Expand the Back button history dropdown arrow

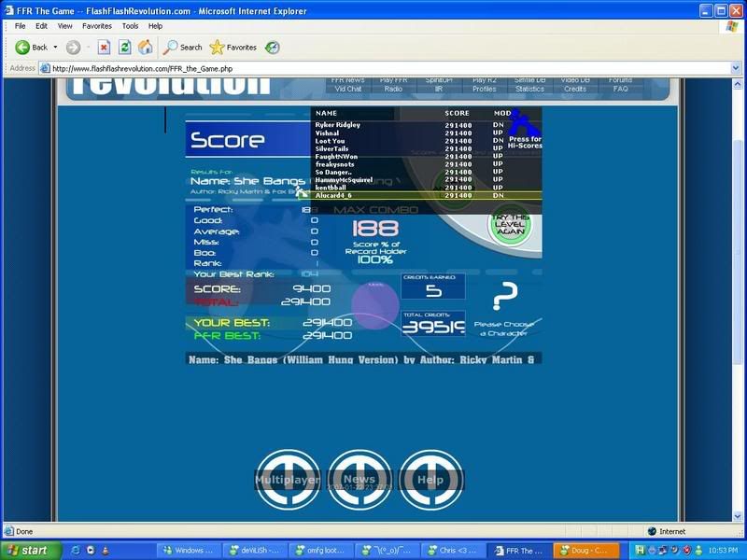55,47
